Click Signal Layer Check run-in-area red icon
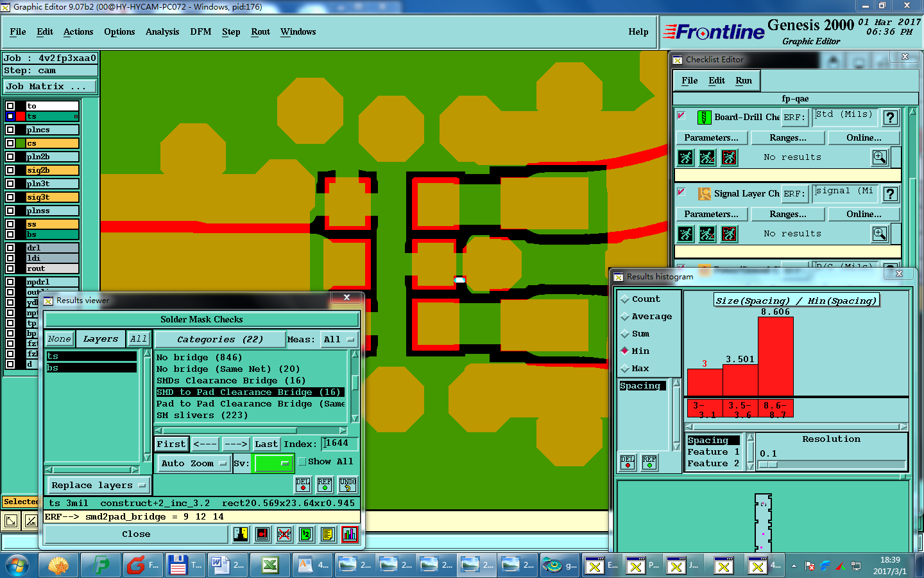Viewport: 924px width, 578px height. pos(729,234)
